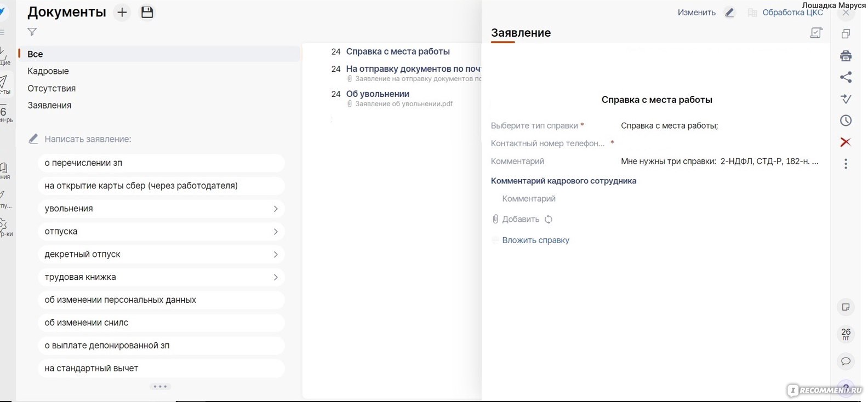The width and height of the screenshot is (868, 402).
Task: Choose на стандартный вычет statement
Action: coord(162,369)
